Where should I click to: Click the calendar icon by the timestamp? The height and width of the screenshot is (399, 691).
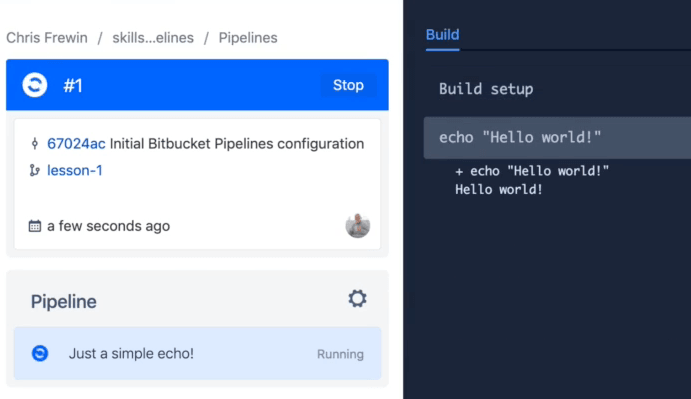[35, 226]
